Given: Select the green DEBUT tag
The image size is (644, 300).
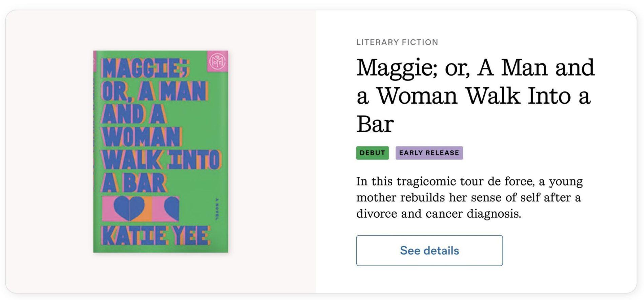Looking at the screenshot, I should coord(372,153).
